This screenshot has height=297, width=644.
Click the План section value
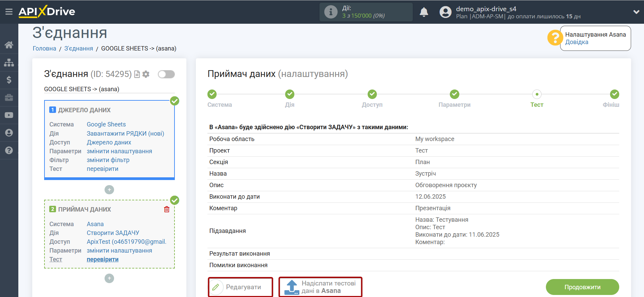[x=422, y=162]
